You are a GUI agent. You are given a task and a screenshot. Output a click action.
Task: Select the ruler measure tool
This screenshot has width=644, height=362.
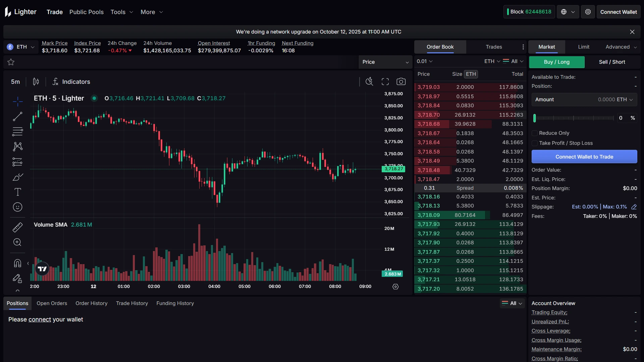point(17,227)
